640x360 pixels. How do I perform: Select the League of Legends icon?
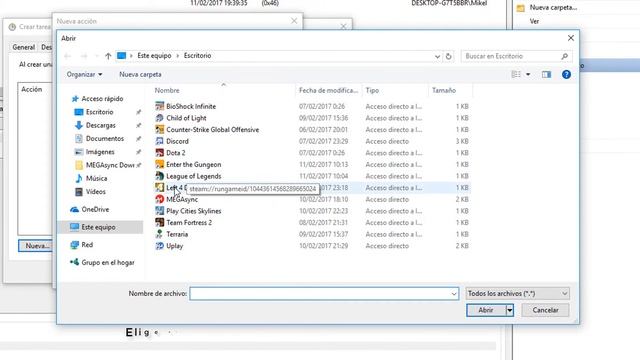click(x=160, y=176)
